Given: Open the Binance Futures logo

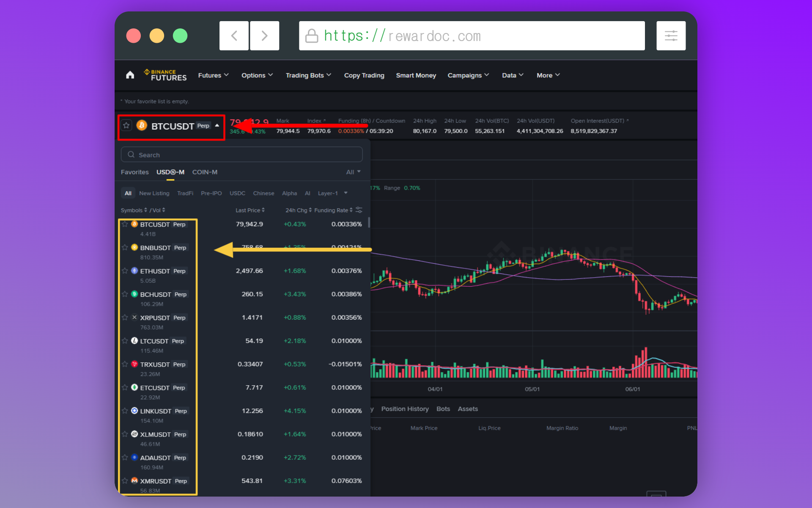Looking at the screenshot, I should click(165, 75).
